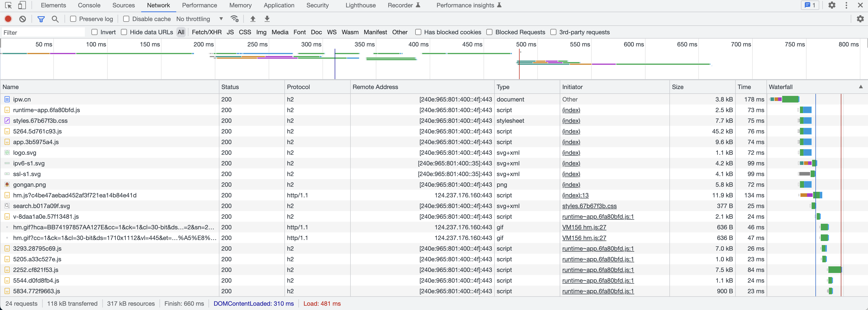Image resolution: width=868 pixels, height=310 pixels.
Task: Open the issues counter badge
Action: click(810, 5)
